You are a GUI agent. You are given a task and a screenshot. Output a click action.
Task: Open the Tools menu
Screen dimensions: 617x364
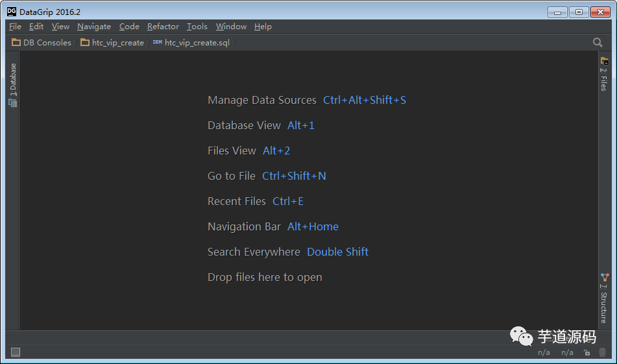(197, 27)
